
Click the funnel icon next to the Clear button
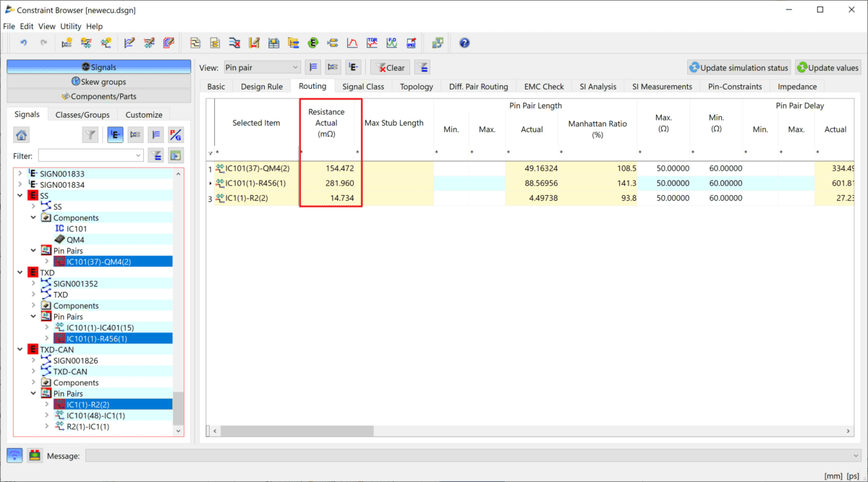coord(424,68)
